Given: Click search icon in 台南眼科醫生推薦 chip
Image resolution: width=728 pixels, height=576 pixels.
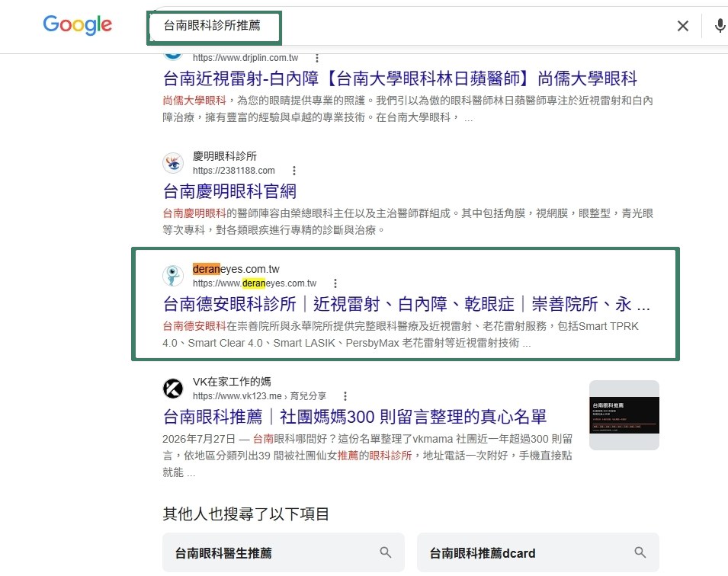Looking at the screenshot, I should point(386,552).
